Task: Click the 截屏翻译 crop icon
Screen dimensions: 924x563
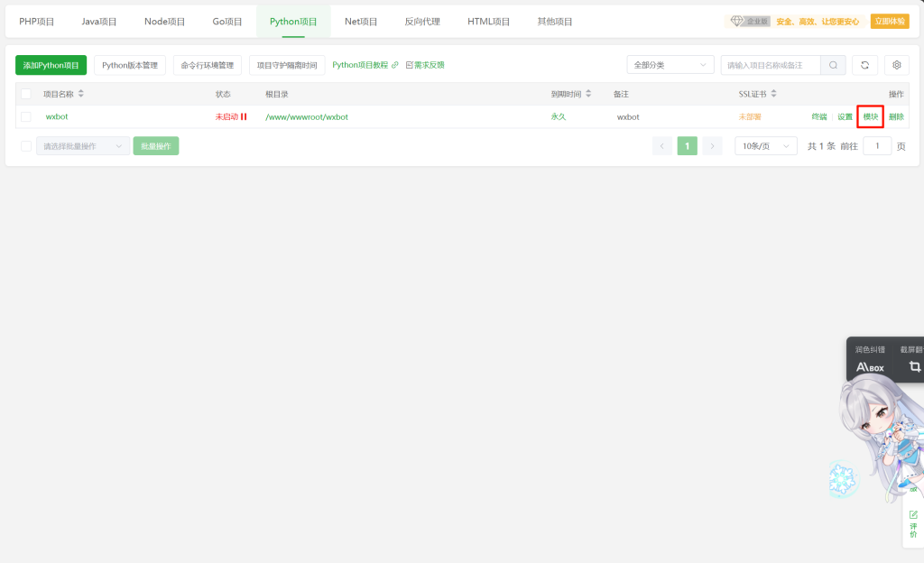Action: click(914, 366)
